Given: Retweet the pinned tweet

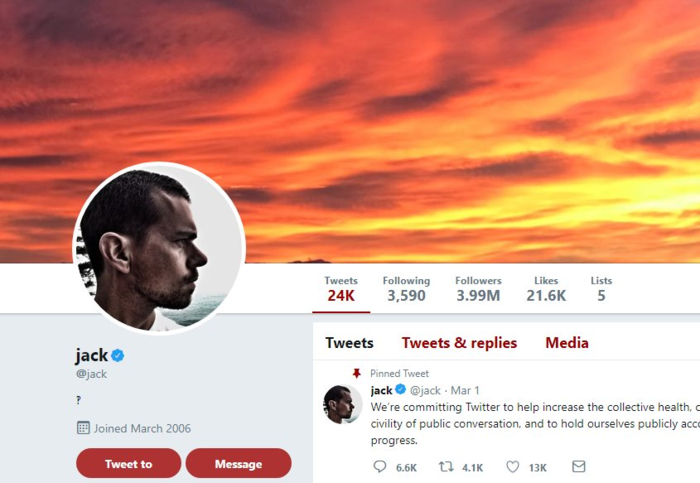Looking at the screenshot, I should [x=448, y=467].
